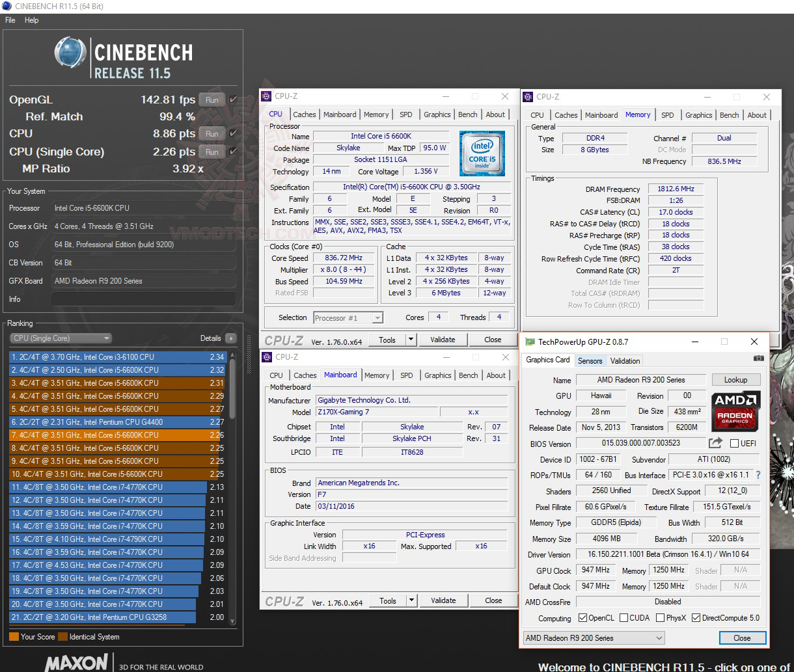
Task: Click the AMD Radeon Graphics logo in GPU-Z
Action: tap(735, 411)
